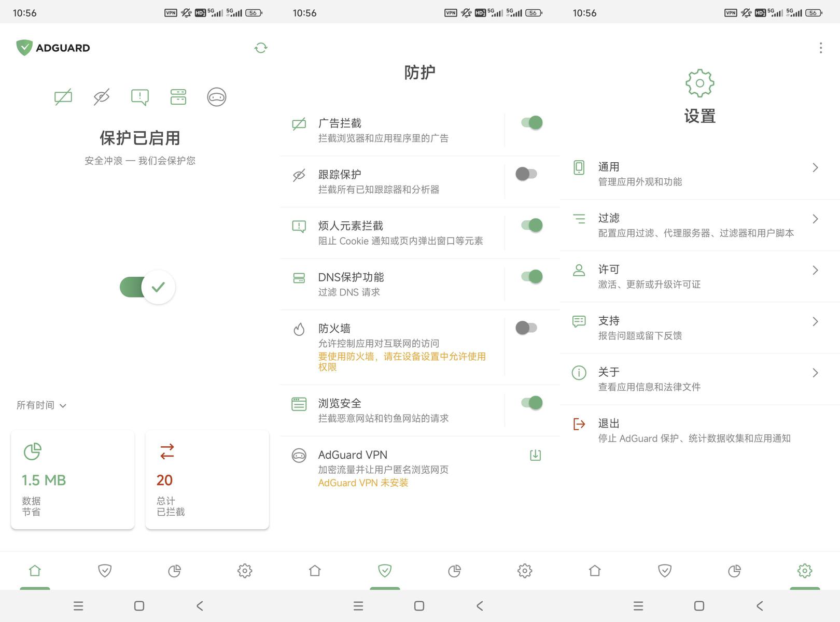Tap the browsing security window icon
The image size is (840, 622).
coord(299,404)
